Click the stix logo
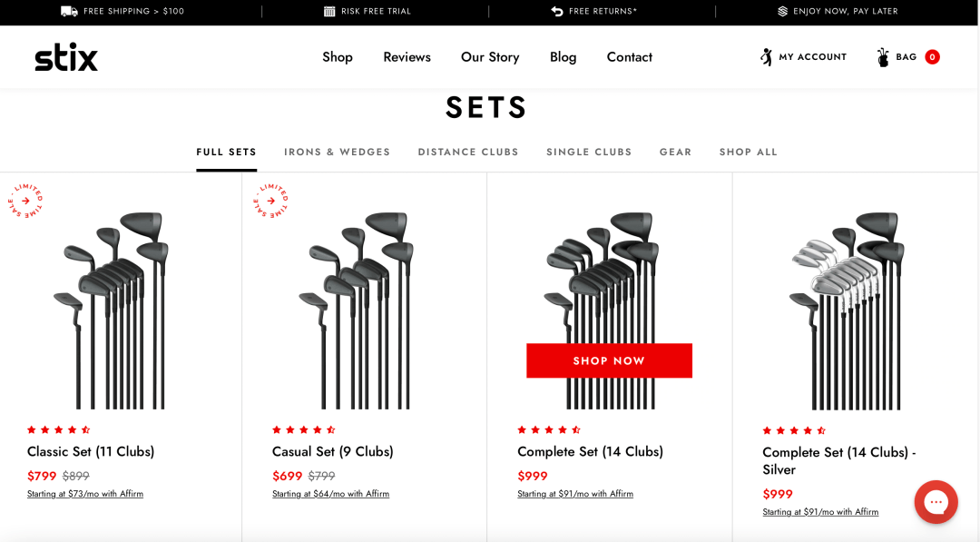The height and width of the screenshot is (542, 980). (66, 57)
